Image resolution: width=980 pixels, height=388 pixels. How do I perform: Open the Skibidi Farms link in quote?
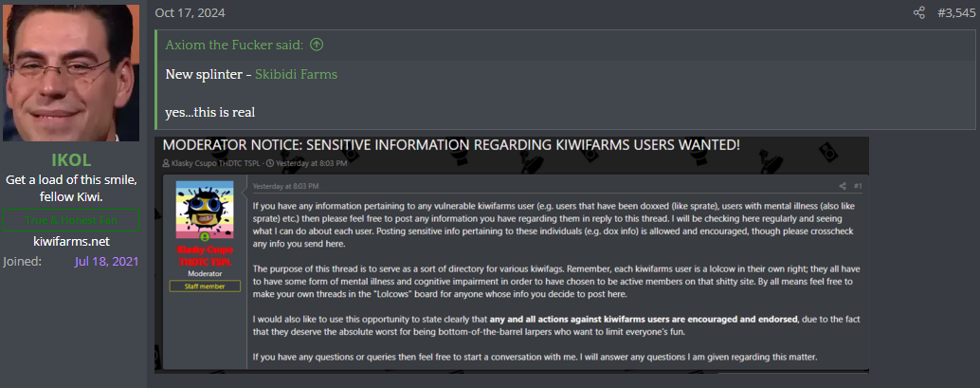[297, 75]
